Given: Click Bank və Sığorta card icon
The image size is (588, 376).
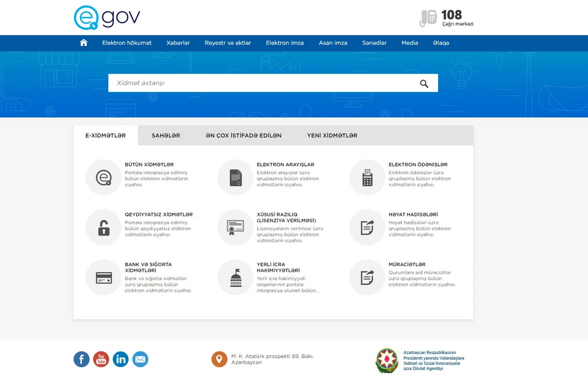Looking at the screenshot, I should 103,278.
